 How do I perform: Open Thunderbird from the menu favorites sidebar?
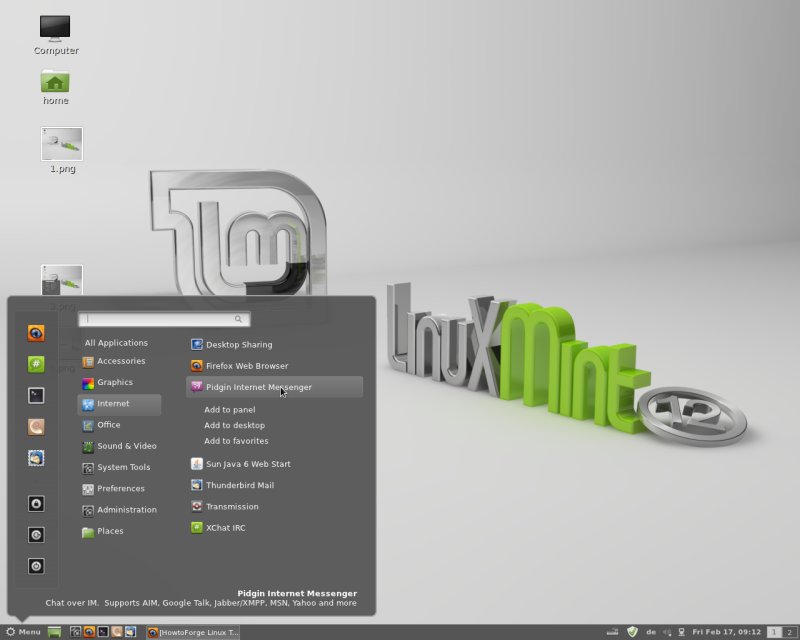point(36,458)
